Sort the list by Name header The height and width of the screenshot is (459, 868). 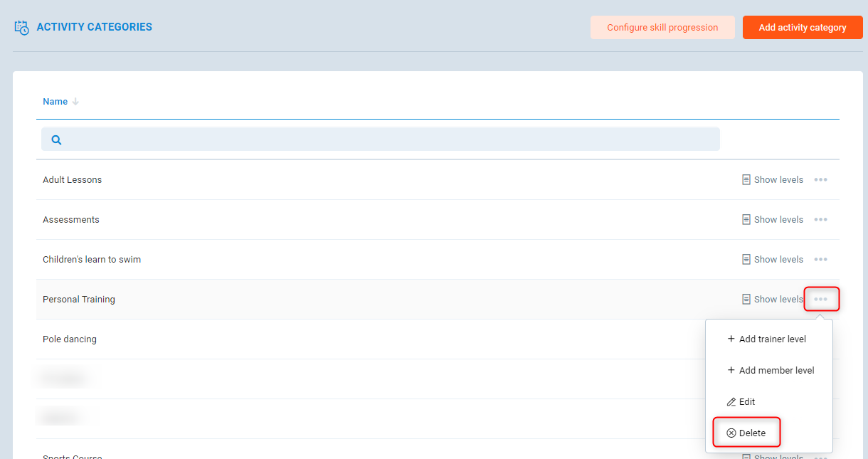tap(55, 102)
